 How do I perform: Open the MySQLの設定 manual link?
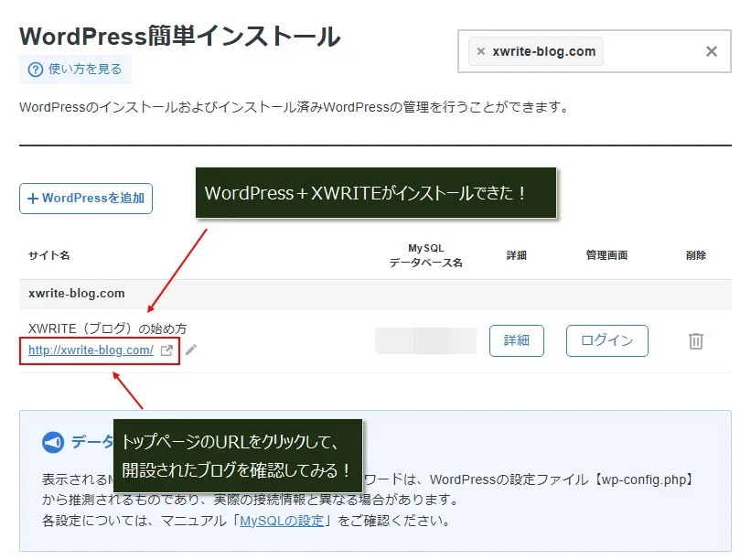tap(282, 521)
